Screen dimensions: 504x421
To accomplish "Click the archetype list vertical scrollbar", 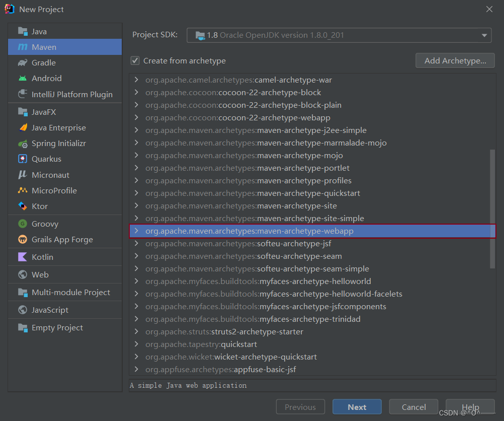I will tap(492, 208).
